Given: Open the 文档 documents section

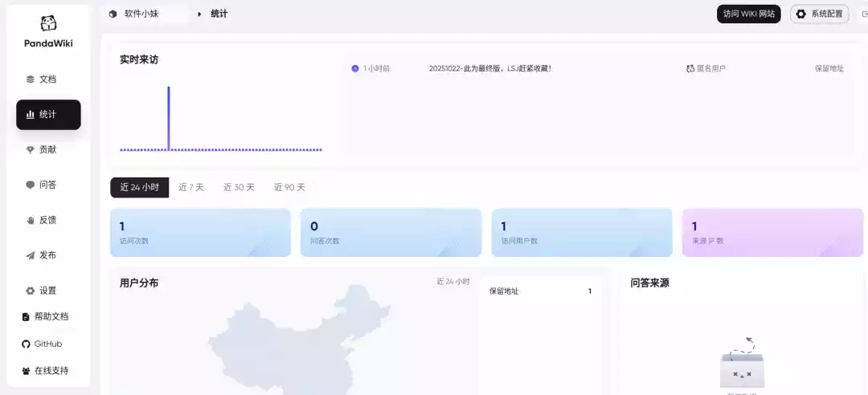Looking at the screenshot, I should 48,79.
